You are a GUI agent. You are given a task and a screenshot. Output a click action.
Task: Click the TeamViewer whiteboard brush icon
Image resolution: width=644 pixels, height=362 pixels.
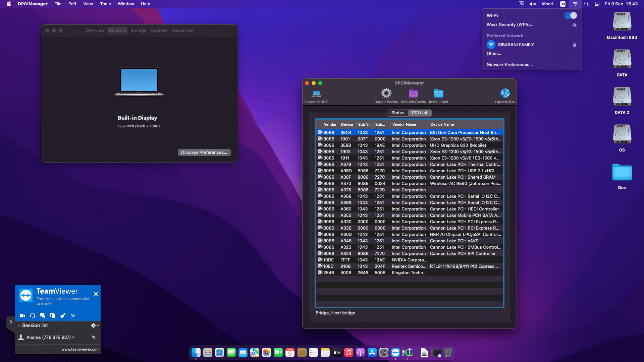coord(63,316)
